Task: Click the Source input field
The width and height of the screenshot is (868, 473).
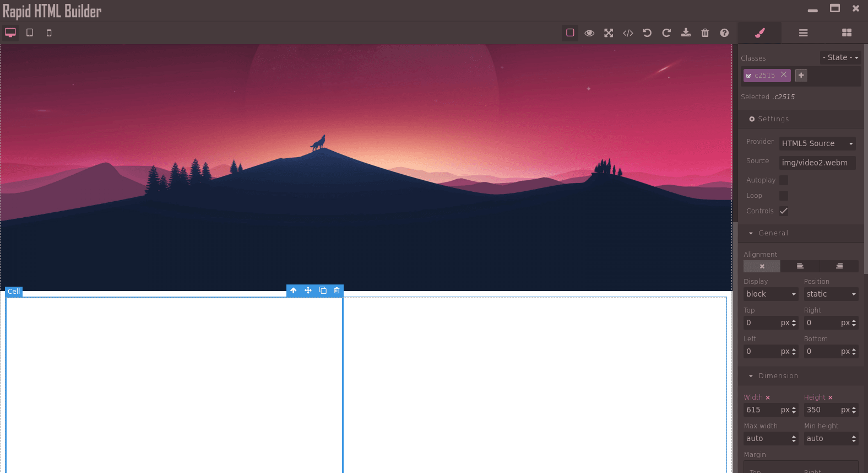Action: [817, 163]
